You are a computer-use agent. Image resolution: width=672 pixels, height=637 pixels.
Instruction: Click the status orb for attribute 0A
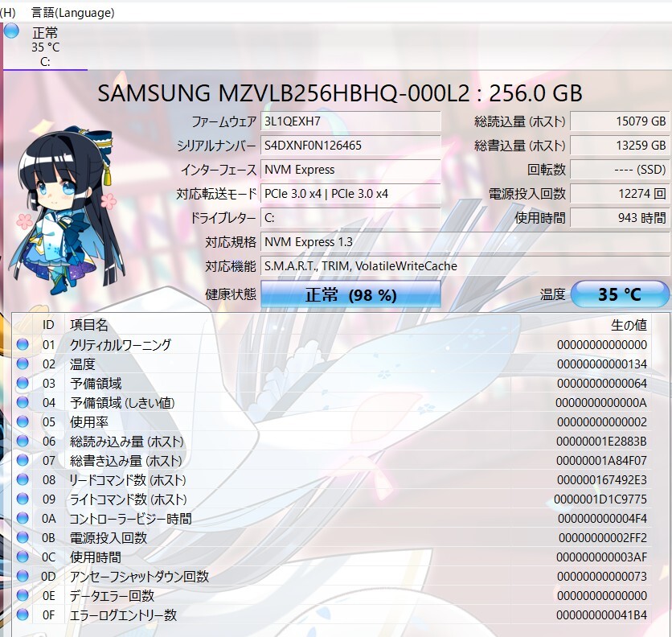coord(23,518)
